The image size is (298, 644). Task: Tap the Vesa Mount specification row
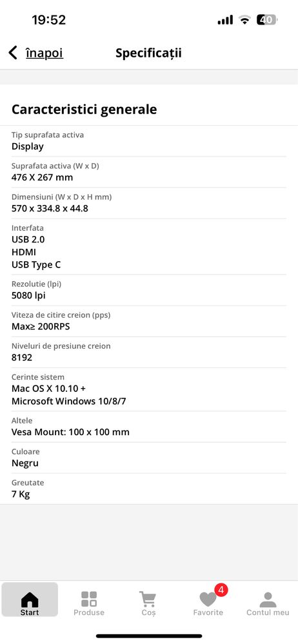149,427
